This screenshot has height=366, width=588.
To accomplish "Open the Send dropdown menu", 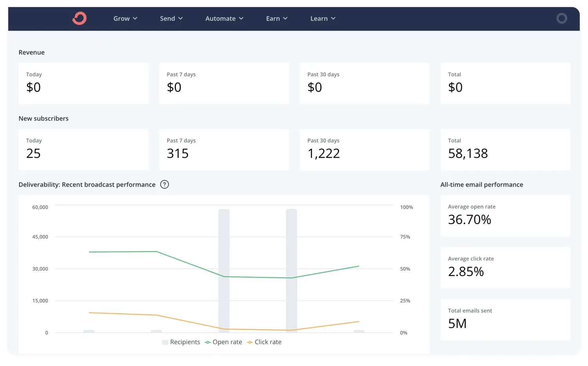I will pyautogui.click(x=171, y=18).
